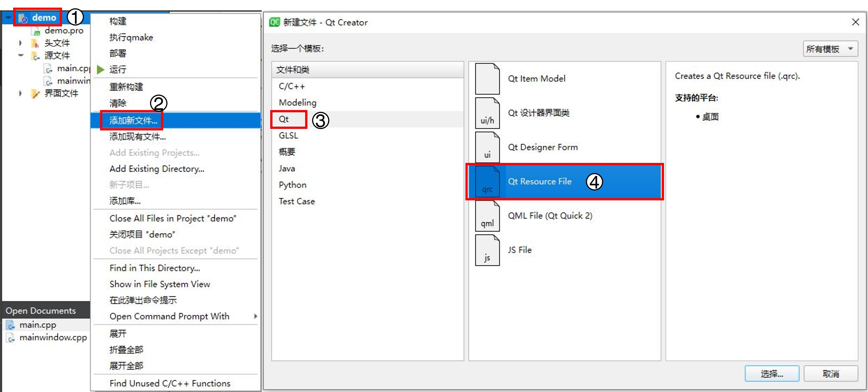The image size is (868, 392).
Task: Click the 源文件 folder icon
Action: click(x=35, y=56)
